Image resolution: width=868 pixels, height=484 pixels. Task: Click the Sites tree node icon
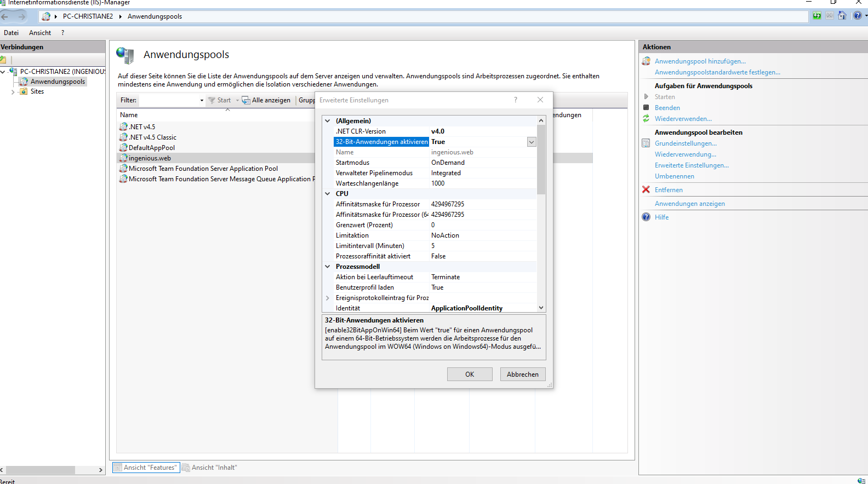[24, 91]
